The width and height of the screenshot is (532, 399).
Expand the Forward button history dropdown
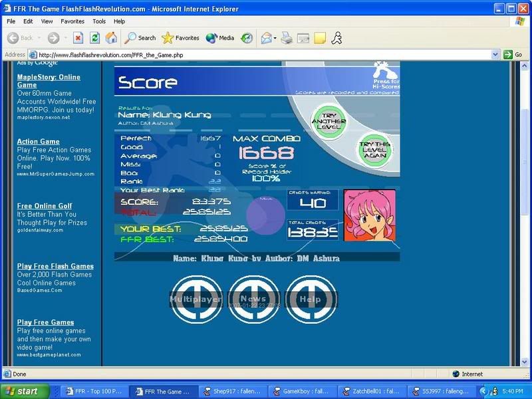(x=65, y=38)
